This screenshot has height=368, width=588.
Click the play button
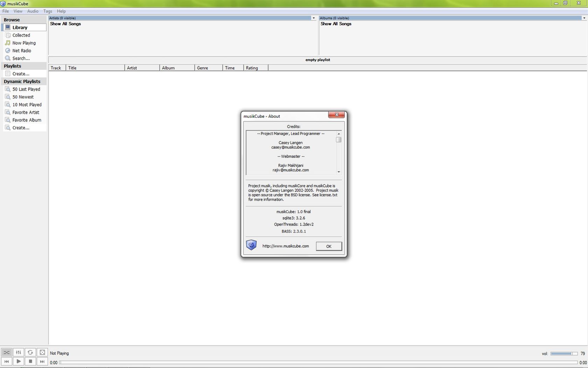[x=19, y=361]
